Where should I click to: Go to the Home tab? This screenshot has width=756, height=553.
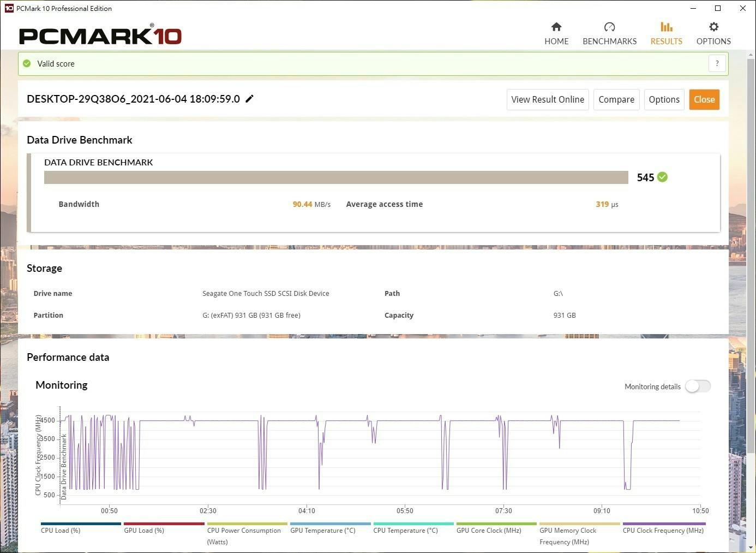coord(556,34)
